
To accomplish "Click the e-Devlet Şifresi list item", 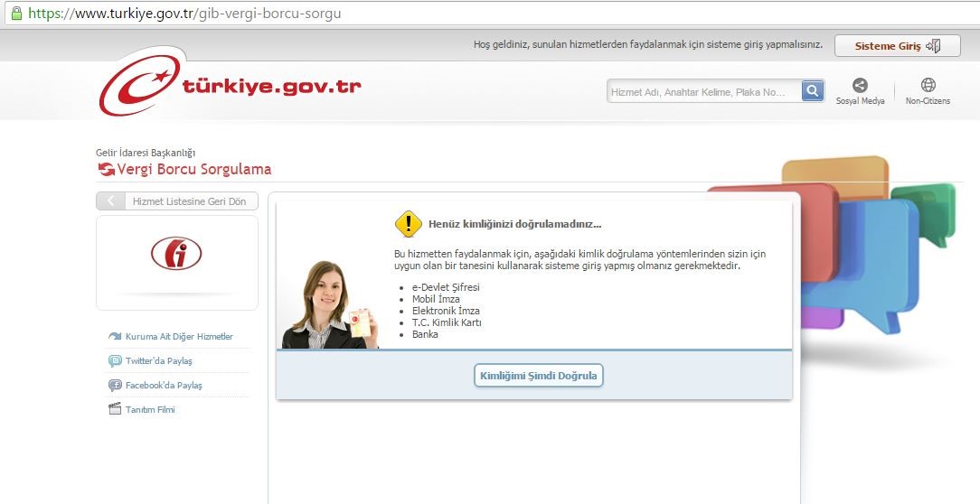I will (446, 287).
